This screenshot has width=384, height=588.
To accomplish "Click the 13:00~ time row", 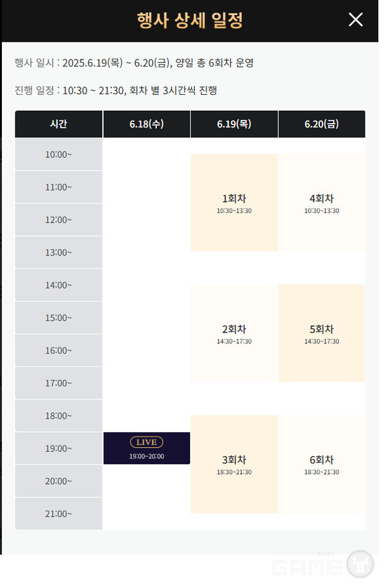I will [59, 252].
